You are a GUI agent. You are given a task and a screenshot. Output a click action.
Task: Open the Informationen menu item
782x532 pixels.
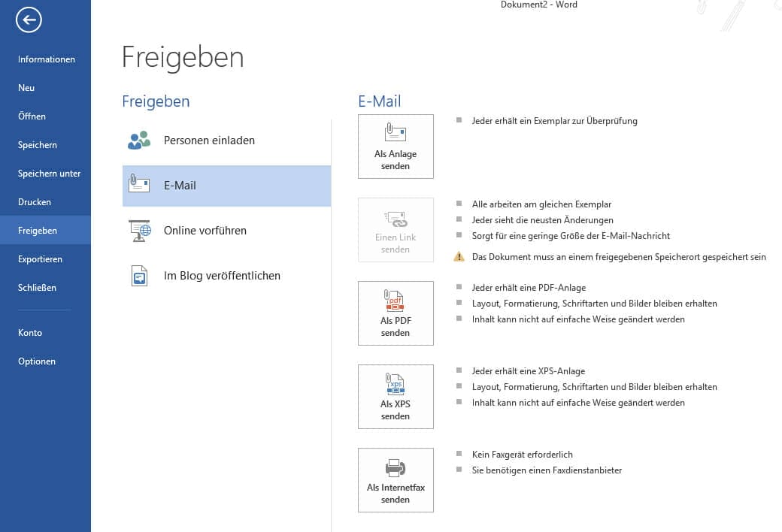pos(47,59)
